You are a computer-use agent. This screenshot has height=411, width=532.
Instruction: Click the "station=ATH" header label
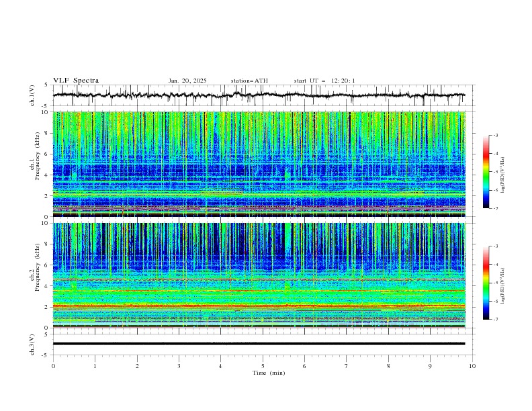(x=249, y=81)
